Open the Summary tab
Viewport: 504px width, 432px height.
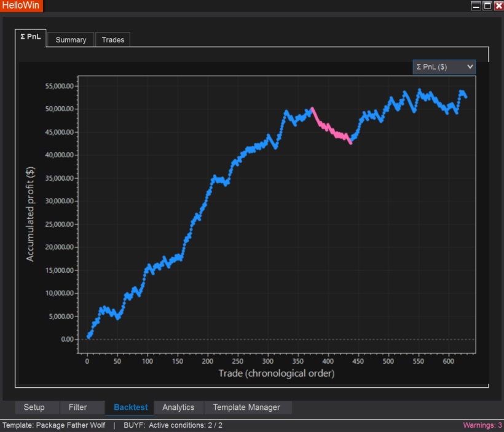coord(71,40)
